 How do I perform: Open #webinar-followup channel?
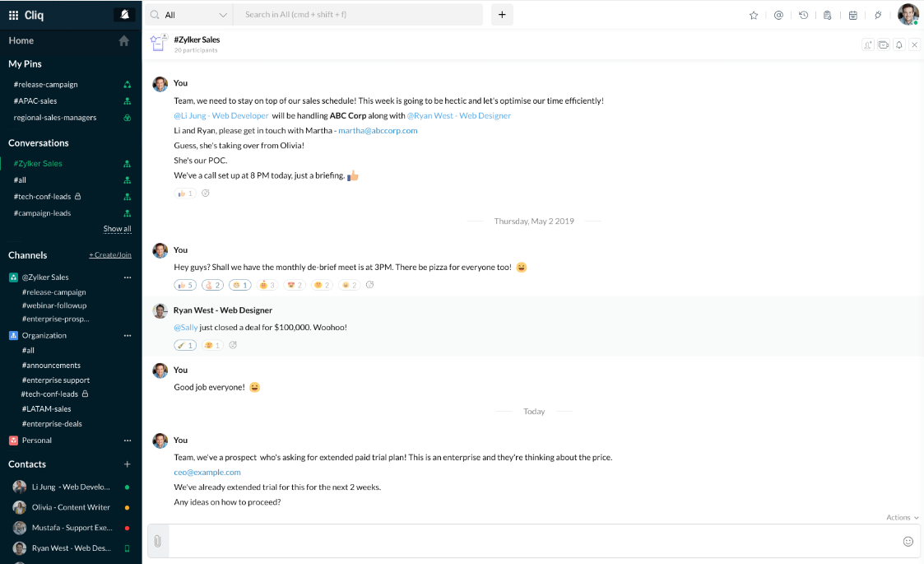pos(54,305)
